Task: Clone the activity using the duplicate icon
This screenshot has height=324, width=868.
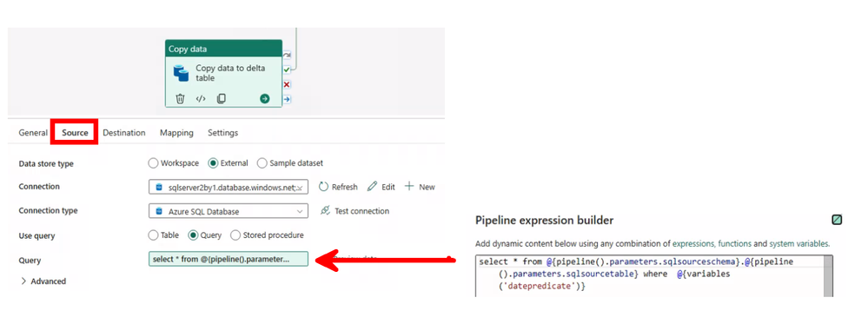Action: pos(221,98)
